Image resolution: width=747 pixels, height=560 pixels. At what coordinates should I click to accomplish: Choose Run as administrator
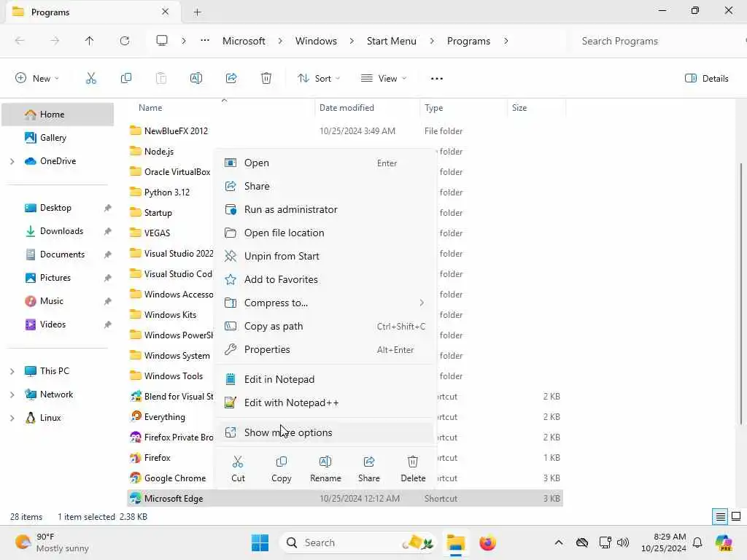[325, 209]
